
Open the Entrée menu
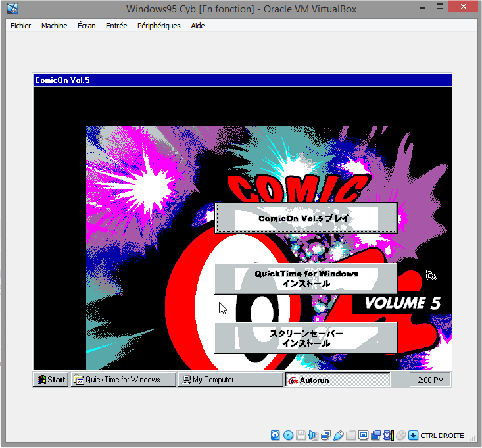[x=116, y=26]
